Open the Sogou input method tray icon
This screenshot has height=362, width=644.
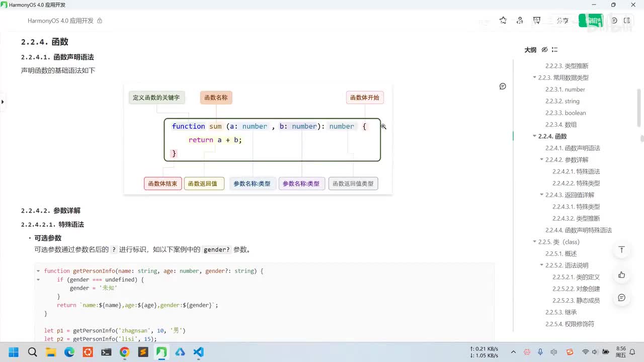pyautogui.click(x=570, y=352)
